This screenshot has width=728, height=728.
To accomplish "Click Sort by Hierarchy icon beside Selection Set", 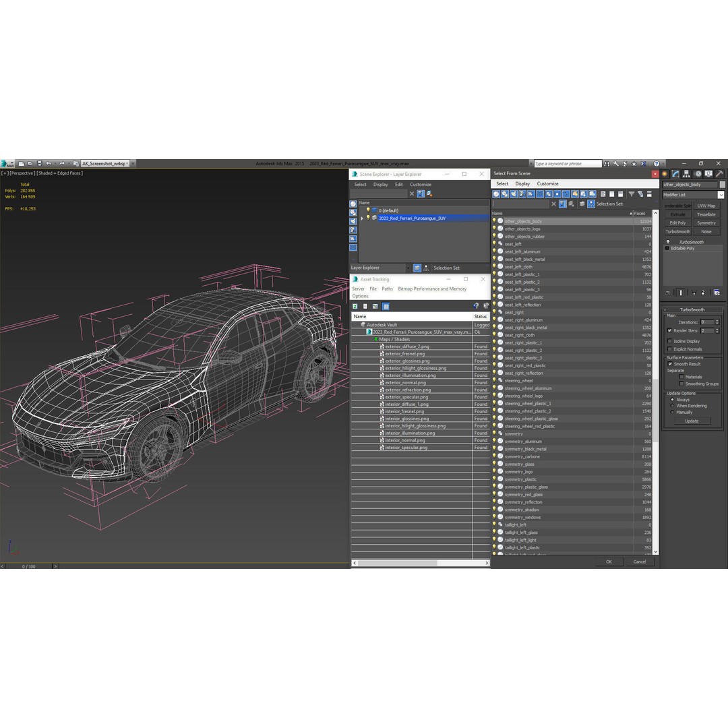I will [x=591, y=204].
